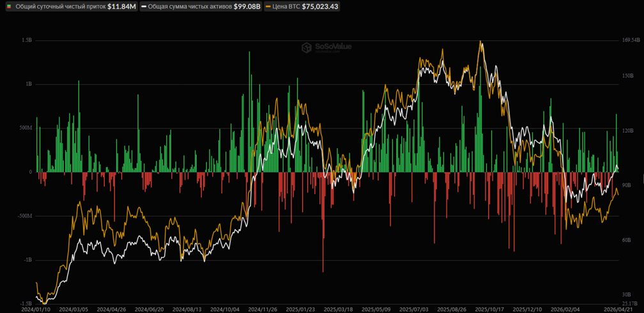
Task: Click the orange line marker in the legend
Action: (x=267, y=7)
